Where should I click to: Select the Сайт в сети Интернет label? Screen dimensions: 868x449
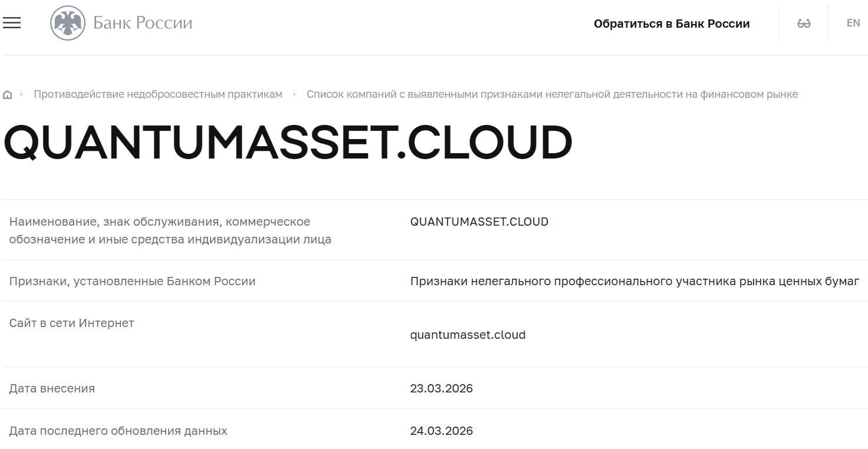pyautogui.click(x=71, y=323)
